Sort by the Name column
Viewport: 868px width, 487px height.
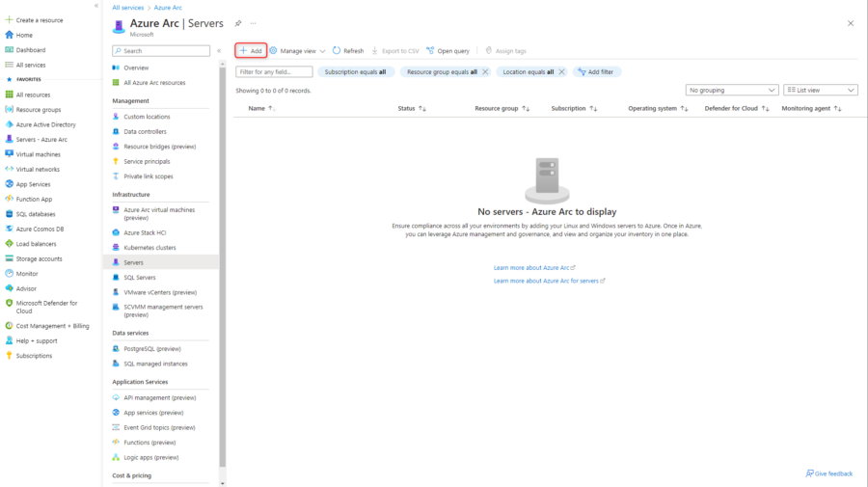(261, 108)
